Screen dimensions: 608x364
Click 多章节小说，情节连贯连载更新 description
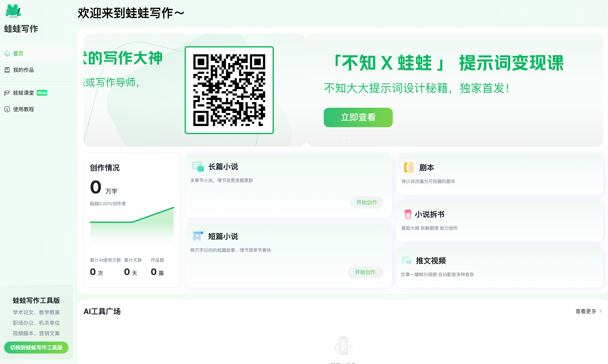(x=222, y=180)
